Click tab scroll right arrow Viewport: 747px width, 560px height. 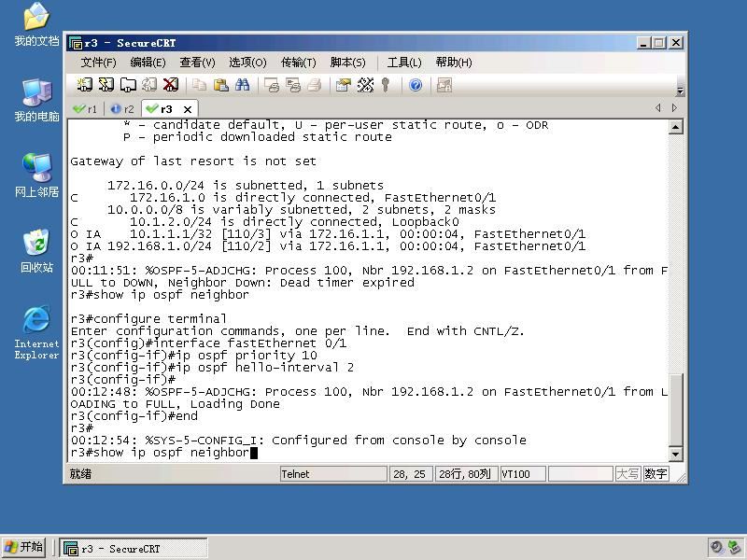pos(674,108)
